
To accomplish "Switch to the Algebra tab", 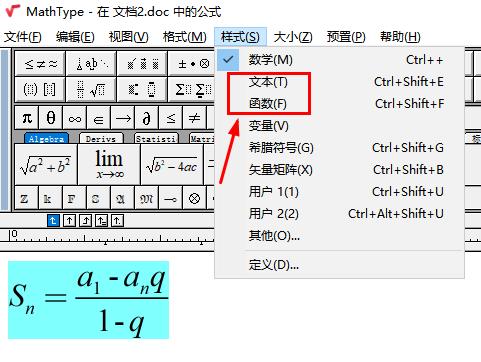I will [46, 138].
